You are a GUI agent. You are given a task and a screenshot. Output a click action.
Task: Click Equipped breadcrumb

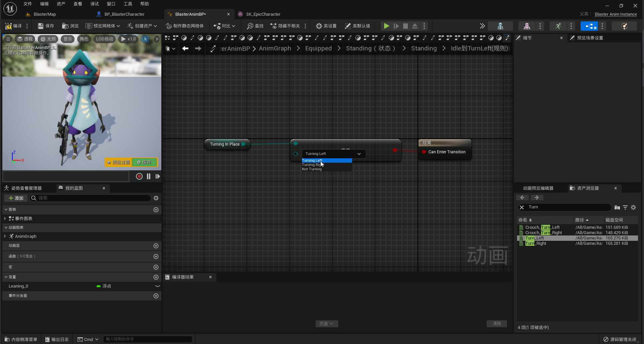(318, 48)
